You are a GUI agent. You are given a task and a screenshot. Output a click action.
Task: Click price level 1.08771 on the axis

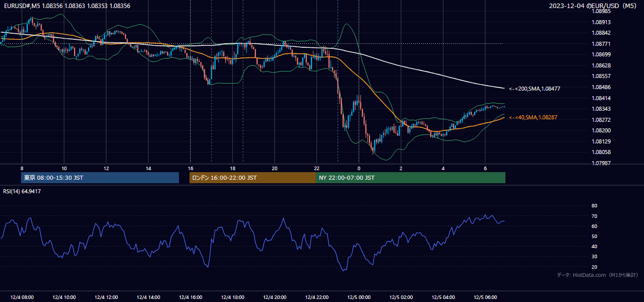tap(601, 44)
